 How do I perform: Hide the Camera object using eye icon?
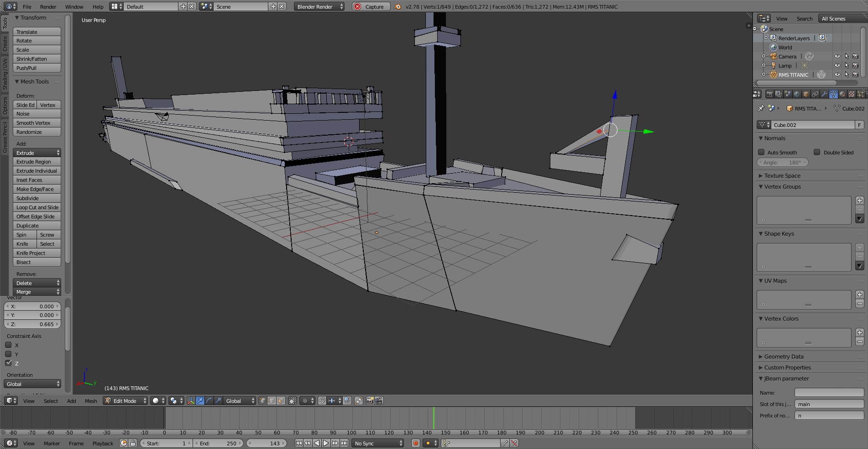pyautogui.click(x=837, y=57)
